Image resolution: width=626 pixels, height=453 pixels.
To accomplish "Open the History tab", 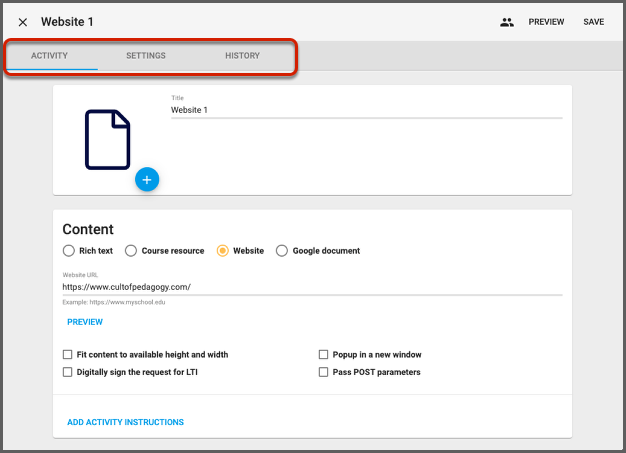I will [242, 56].
